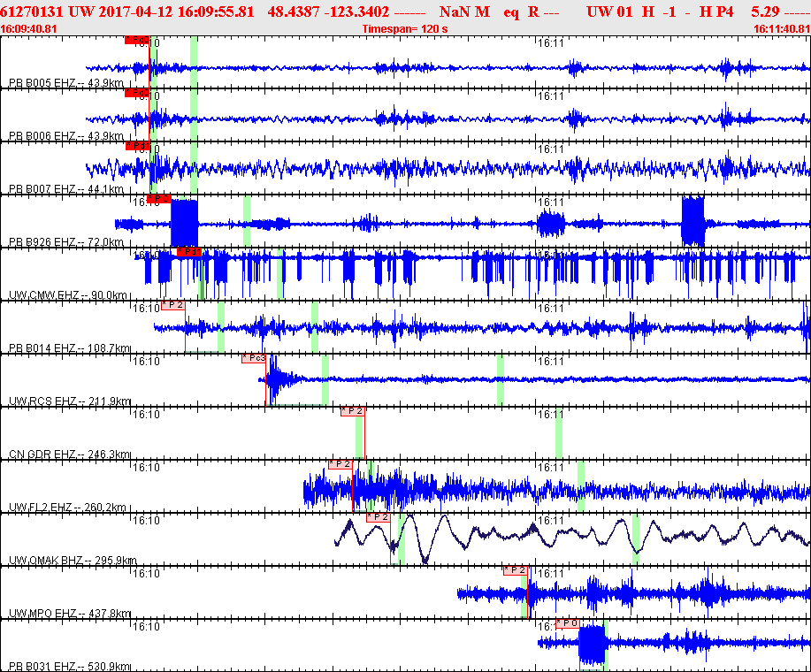The width and height of the screenshot is (811, 672).
Task: Click the UW.RCS EHZ 211.9km station label
Action: (x=70, y=401)
